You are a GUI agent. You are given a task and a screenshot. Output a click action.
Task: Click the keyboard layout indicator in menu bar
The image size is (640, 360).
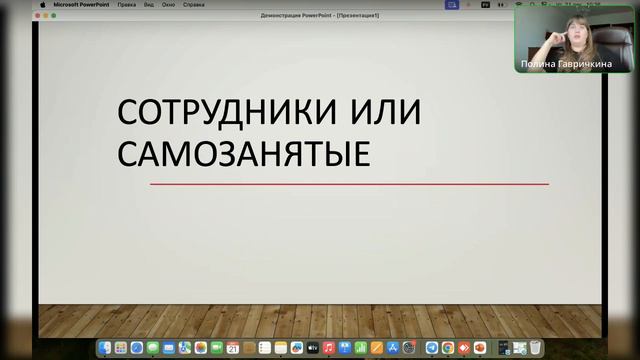coord(485,5)
